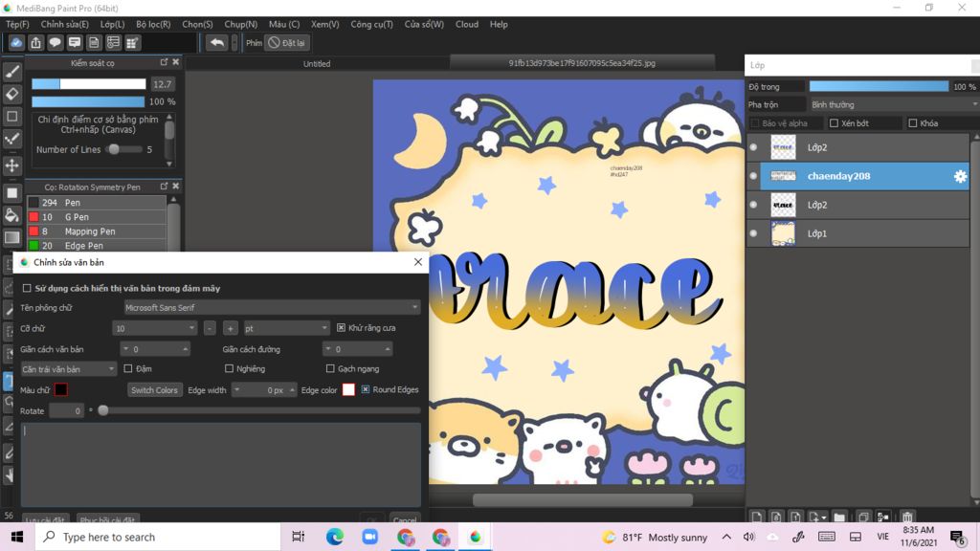Screen dimensions: 980x551
Task: Open the Màu chữ text color swatch
Action: click(60, 390)
